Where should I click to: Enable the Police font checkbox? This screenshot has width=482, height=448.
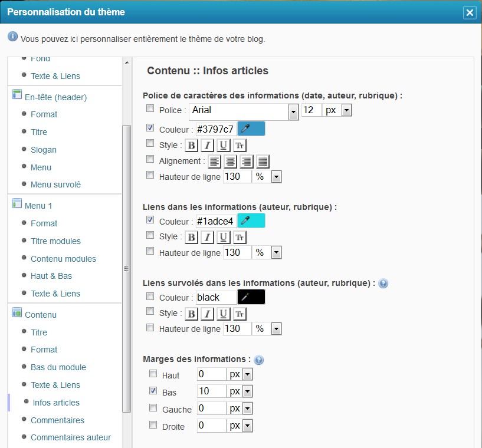(150, 109)
